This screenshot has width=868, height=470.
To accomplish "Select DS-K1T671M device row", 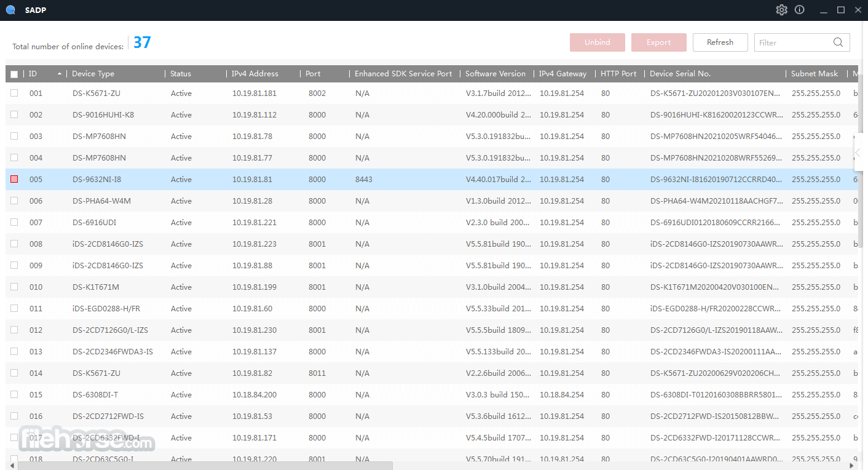I will coord(432,287).
